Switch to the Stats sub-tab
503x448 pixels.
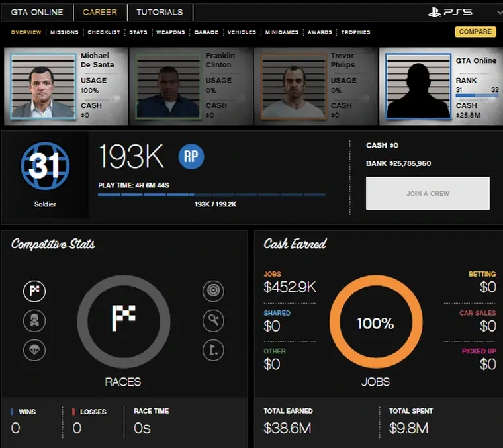pyautogui.click(x=138, y=32)
